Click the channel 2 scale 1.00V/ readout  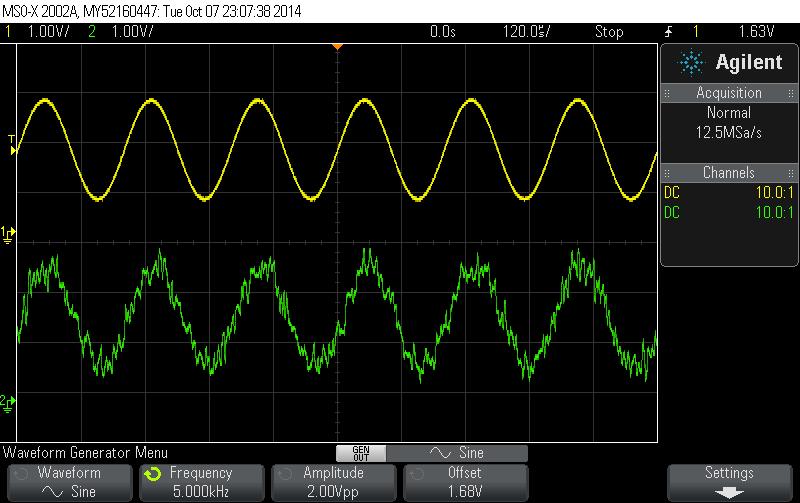coord(132,32)
